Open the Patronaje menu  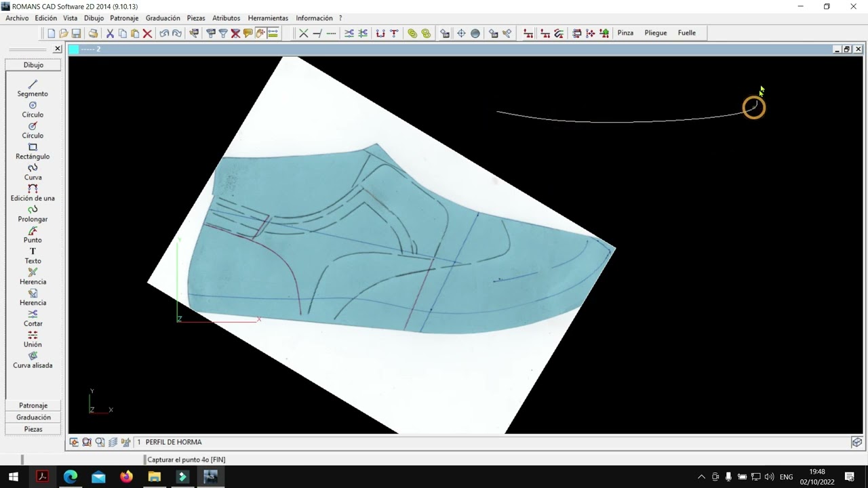[x=124, y=18]
